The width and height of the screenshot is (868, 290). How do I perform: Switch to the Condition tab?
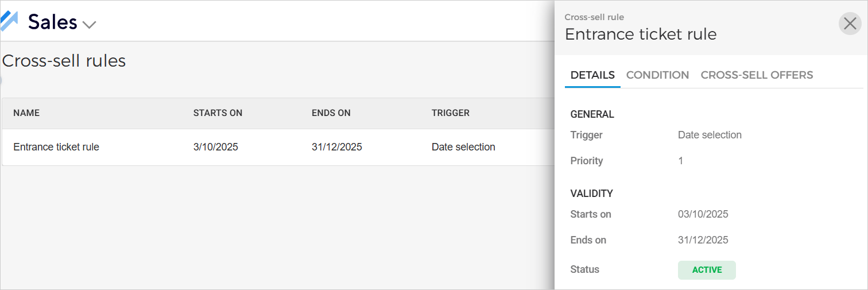657,75
